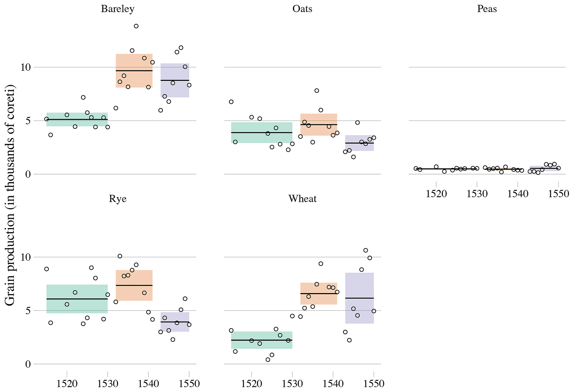
Task: Click the lowest data point in Wheat panel
Action: pos(268,360)
